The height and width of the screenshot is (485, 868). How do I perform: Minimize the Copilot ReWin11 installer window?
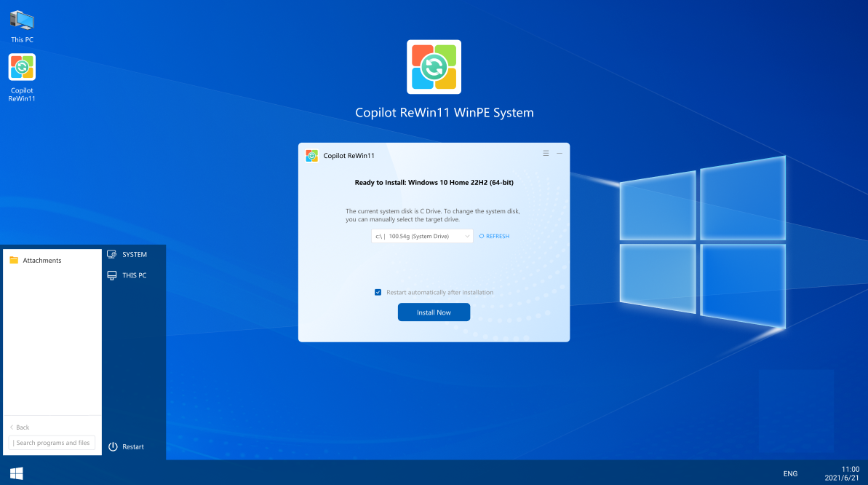560,154
